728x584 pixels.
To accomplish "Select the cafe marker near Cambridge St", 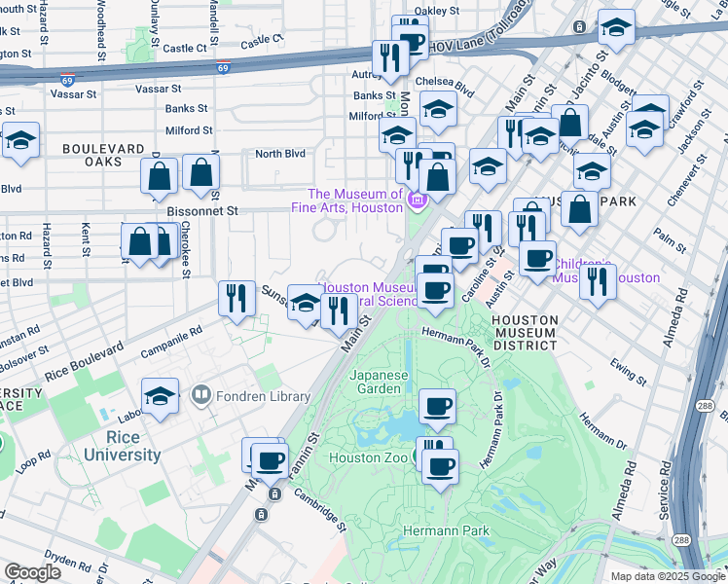I will [x=270, y=459].
